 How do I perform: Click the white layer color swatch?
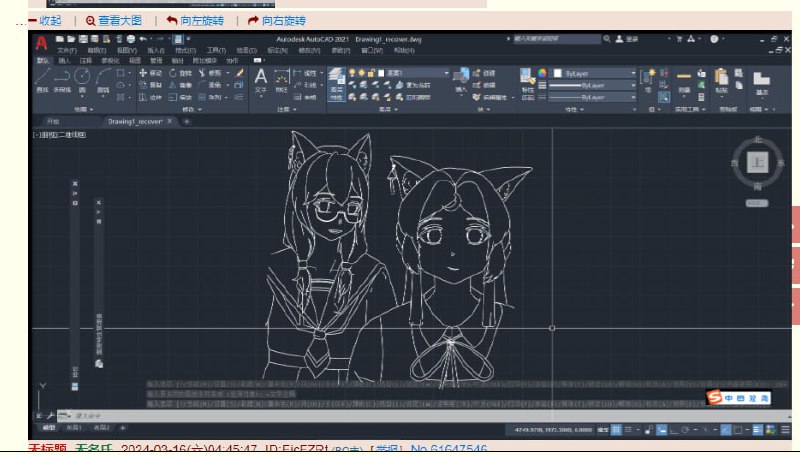click(x=381, y=73)
